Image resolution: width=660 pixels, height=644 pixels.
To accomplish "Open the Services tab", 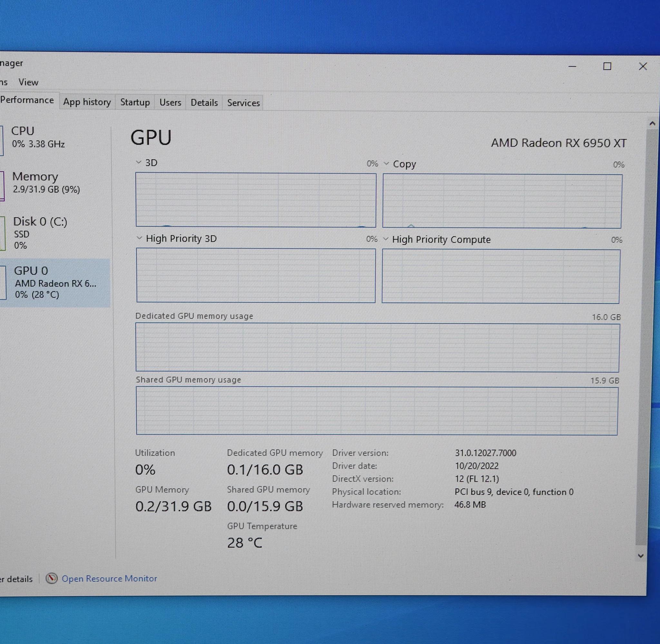I will pos(243,103).
